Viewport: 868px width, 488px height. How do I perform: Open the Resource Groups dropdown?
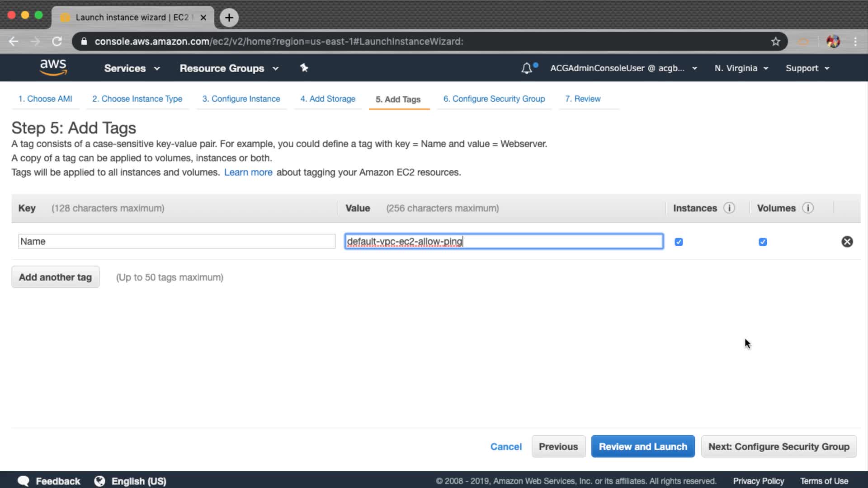coord(229,68)
